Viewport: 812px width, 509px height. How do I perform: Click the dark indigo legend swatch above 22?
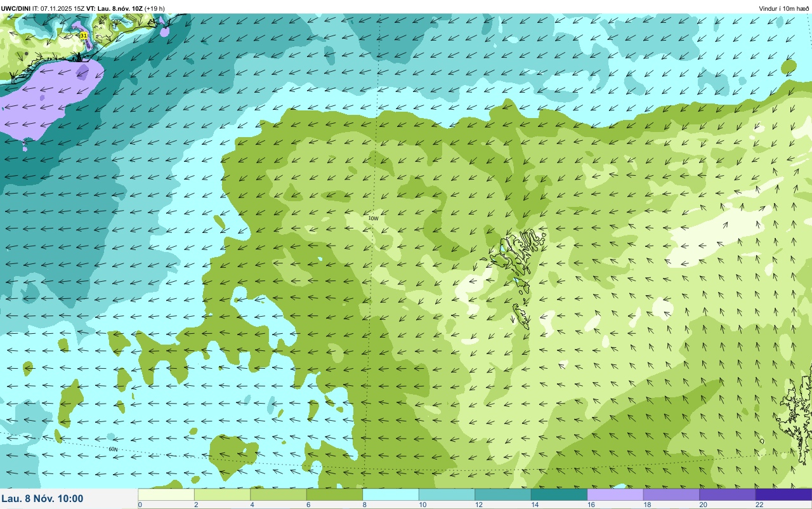783,494
